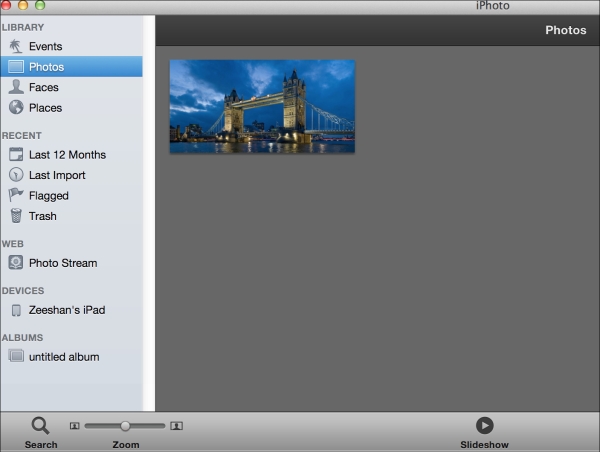
Task: Click the Faces silhouette icon
Action: pyautogui.click(x=16, y=87)
